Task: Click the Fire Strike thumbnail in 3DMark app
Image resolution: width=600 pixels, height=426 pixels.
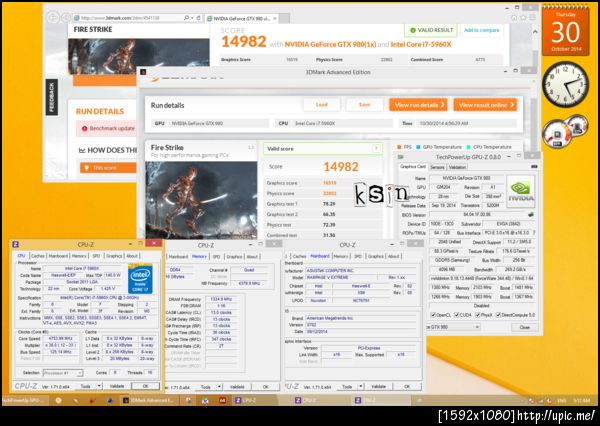Action: [201, 200]
